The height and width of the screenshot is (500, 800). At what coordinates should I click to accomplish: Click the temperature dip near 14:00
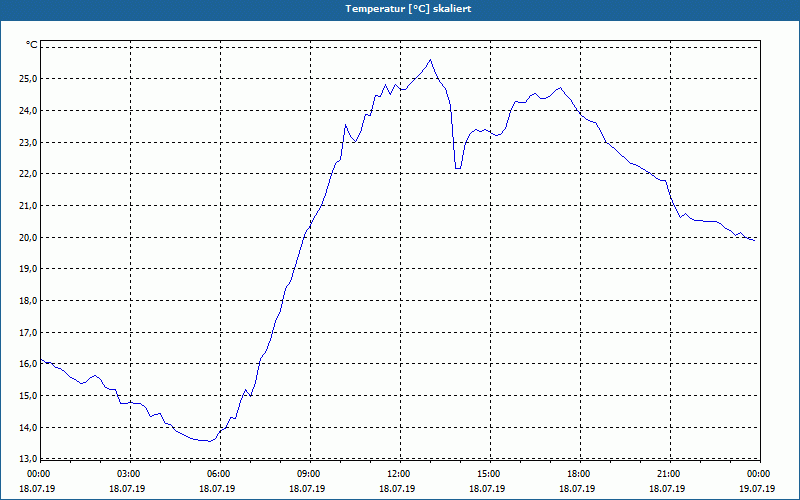coord(458,168)
